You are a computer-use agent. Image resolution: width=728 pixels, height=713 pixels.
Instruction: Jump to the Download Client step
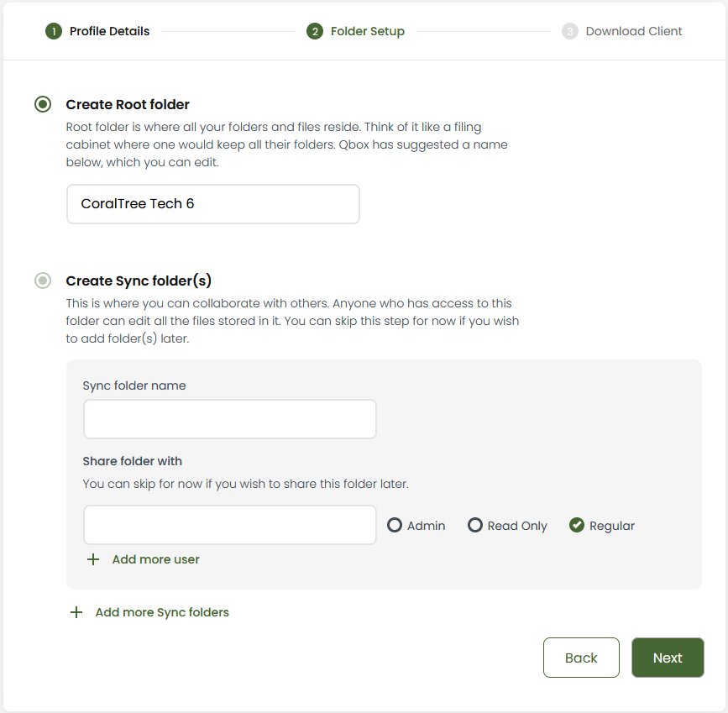pyautogui.click(x=634, y=31)
